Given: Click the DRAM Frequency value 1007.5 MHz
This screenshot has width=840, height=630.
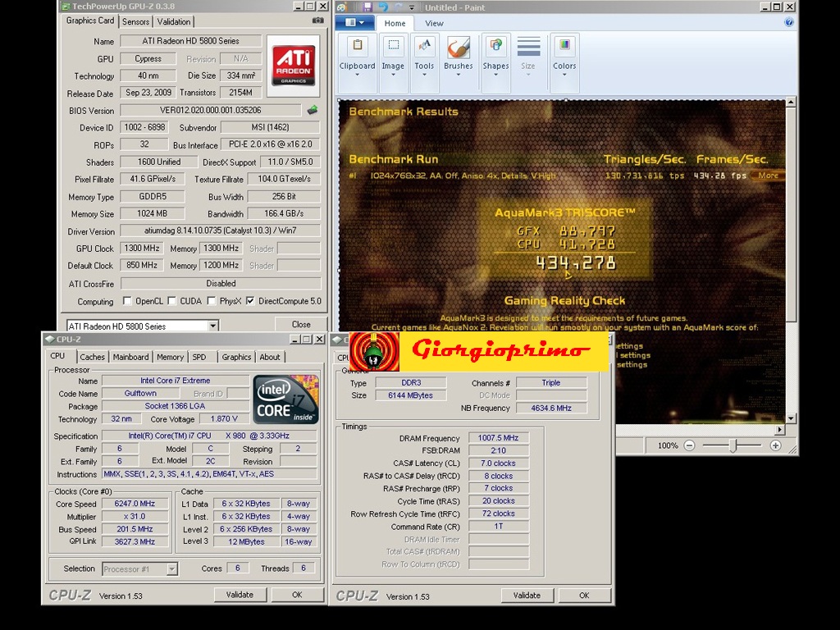Looking at the screenshot, I should 498,438.
